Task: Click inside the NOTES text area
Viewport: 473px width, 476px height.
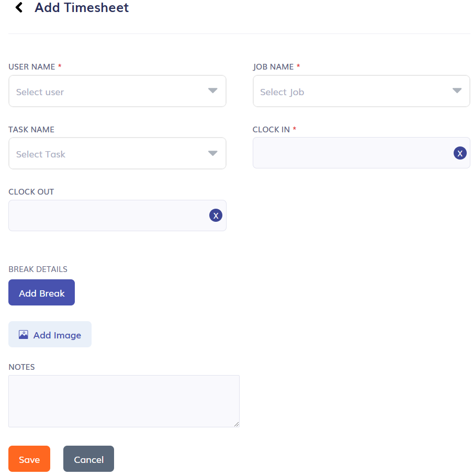Action: (123, 401)
